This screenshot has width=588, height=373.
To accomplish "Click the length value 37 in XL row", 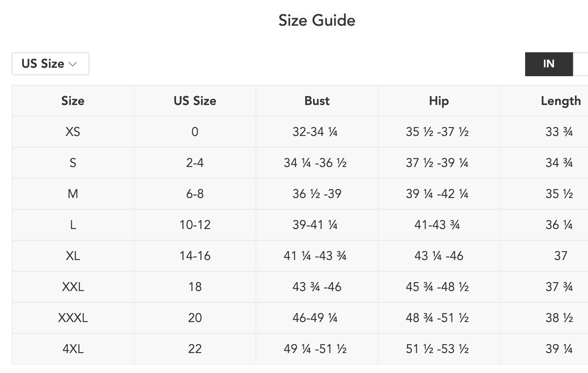I will 561,256.
